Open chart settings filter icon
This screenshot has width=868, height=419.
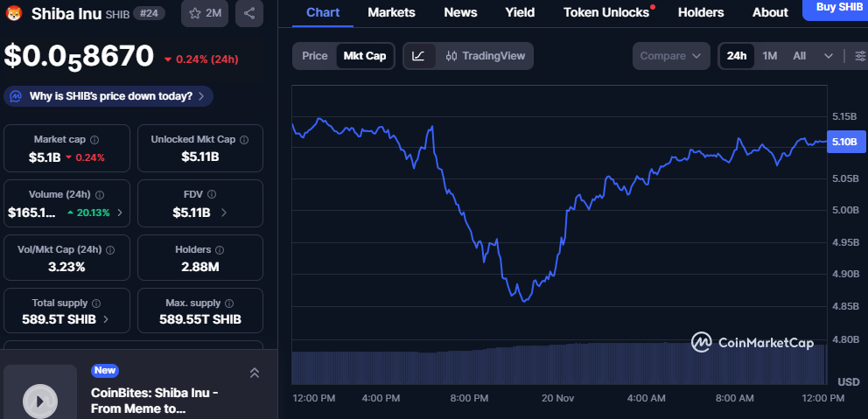click(x=859, y=56)
